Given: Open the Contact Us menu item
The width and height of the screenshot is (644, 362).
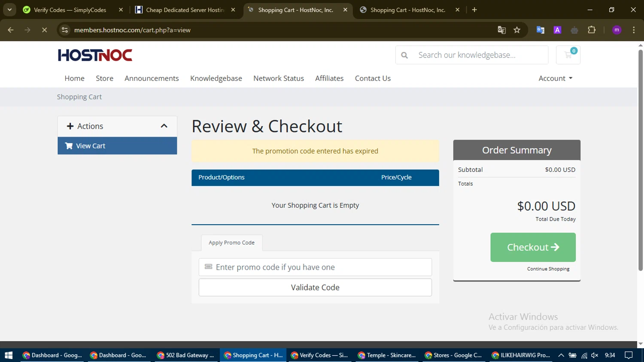Looking at the screenshot, I should tap(373, 78).
